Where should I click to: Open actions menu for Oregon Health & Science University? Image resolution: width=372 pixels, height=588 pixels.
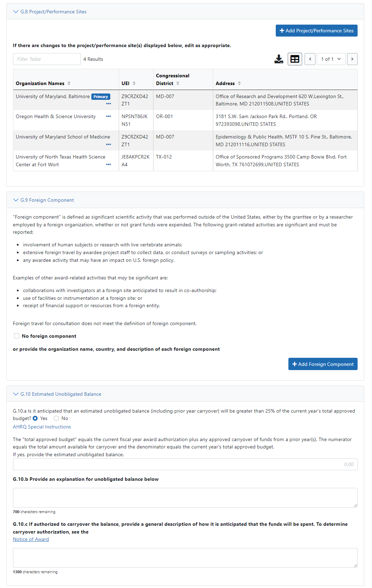109,116
